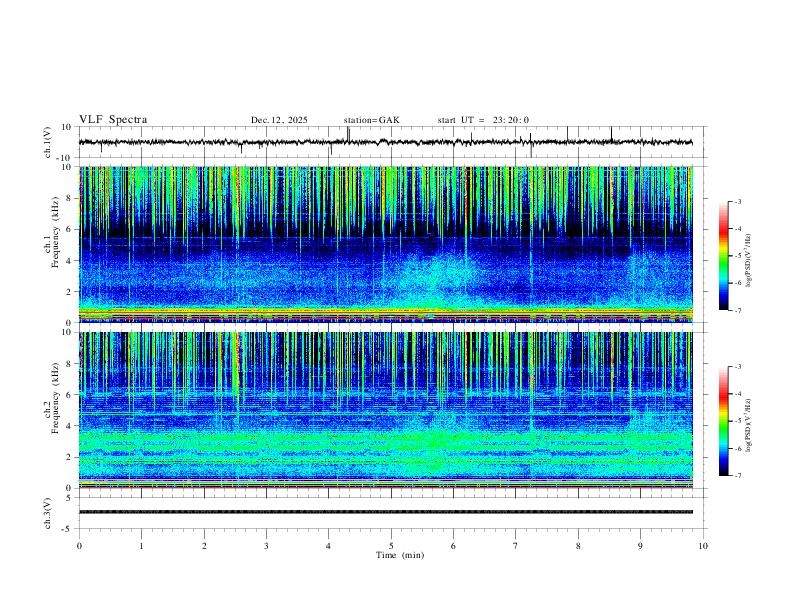
Task: Click the ch.1 voltage waveform trace
Action: [385, 142]
